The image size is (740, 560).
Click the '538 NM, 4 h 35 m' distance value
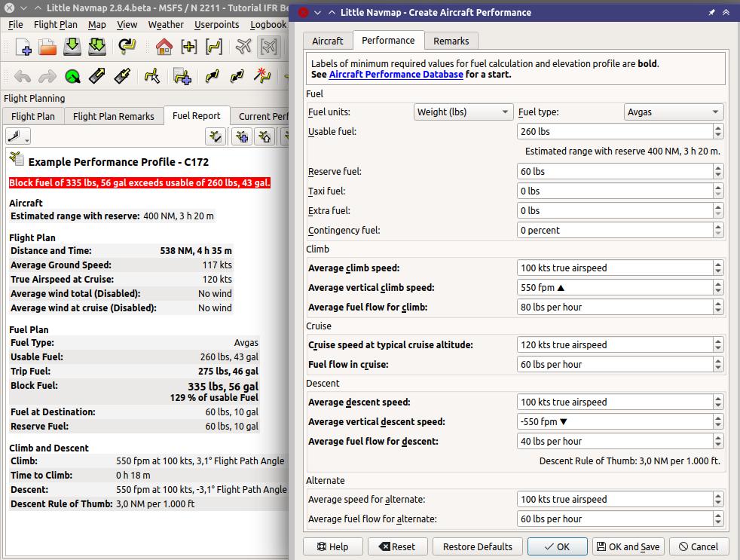196,251
